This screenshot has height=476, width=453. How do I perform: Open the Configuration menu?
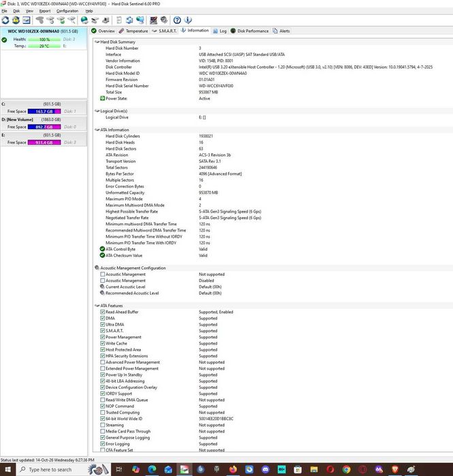point(67,11)
